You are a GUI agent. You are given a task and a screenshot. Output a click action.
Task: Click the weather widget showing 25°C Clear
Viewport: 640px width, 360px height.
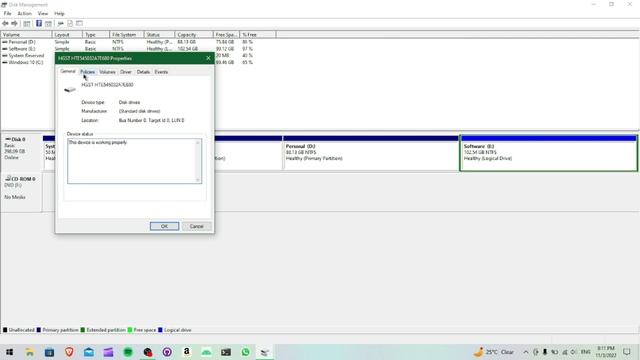point(494,352)
